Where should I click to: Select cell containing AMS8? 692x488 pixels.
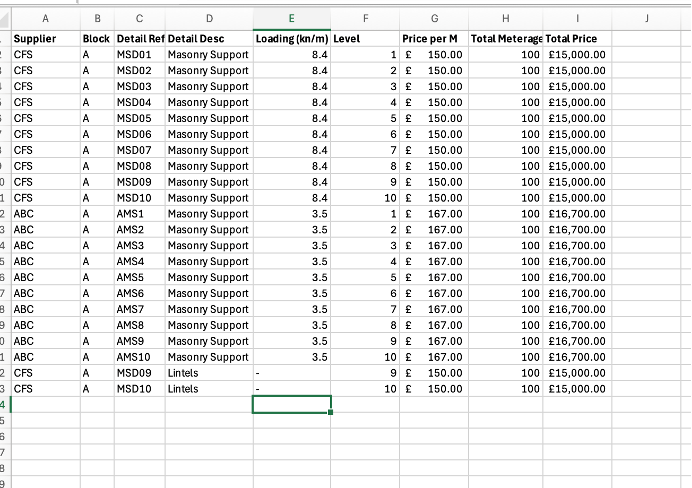140,325
